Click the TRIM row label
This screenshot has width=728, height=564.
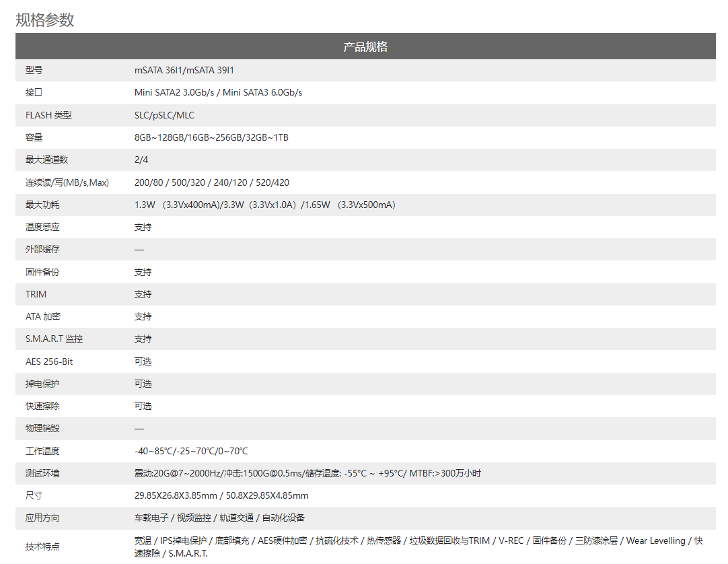point(36,295)
